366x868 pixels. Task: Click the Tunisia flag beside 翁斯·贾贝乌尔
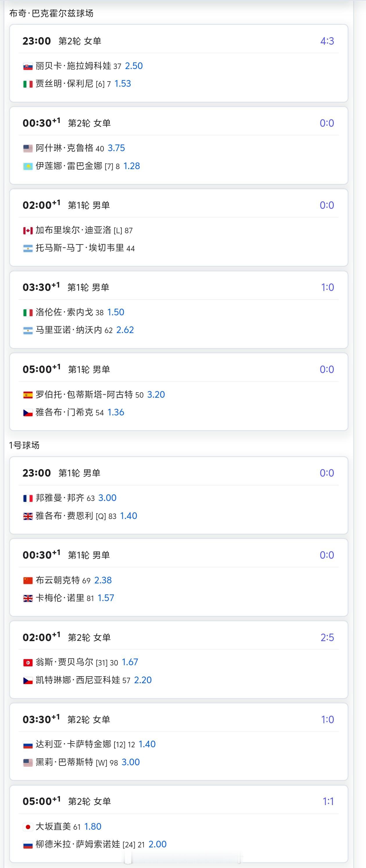click(28, 662)
